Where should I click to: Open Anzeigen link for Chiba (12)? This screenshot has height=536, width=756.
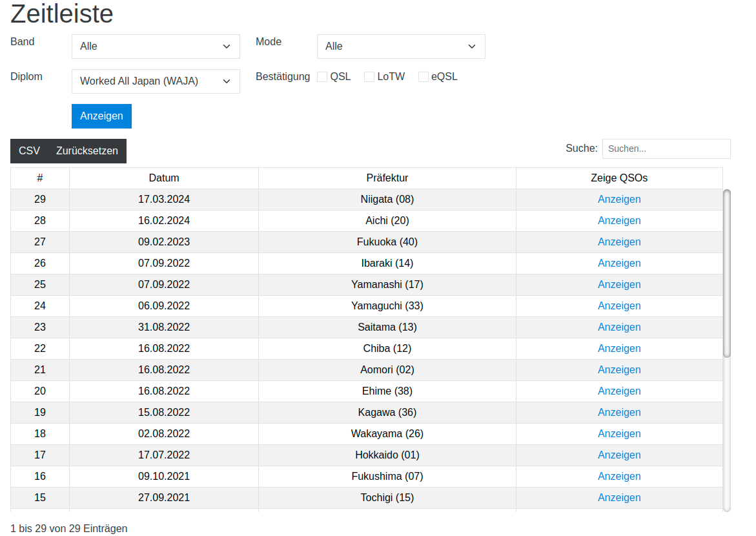pos(619,349)
